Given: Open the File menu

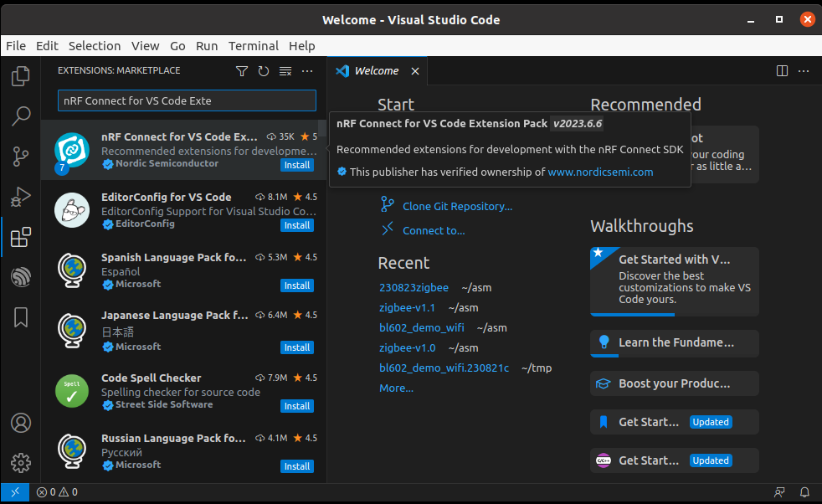Looking at the screenshot, I should [16, 45].
